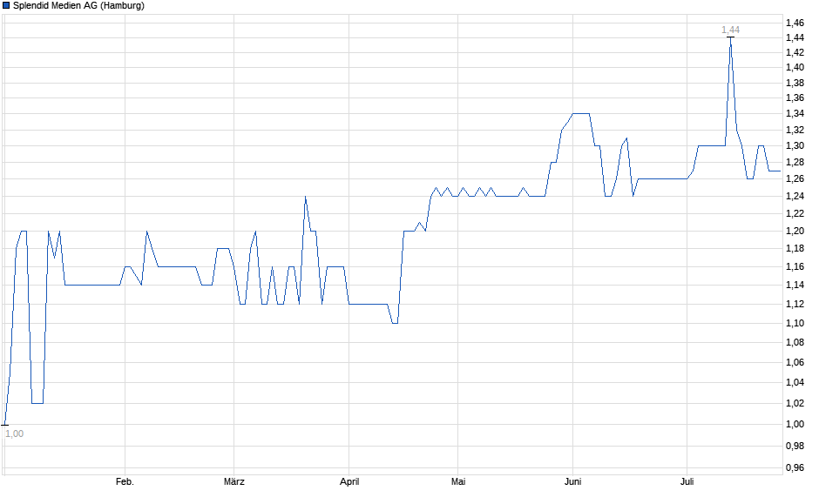The height and width of the screenshot is (504, 819).
Task: Click the '1,46' y-axis value
Action: [x=795, y=23]
